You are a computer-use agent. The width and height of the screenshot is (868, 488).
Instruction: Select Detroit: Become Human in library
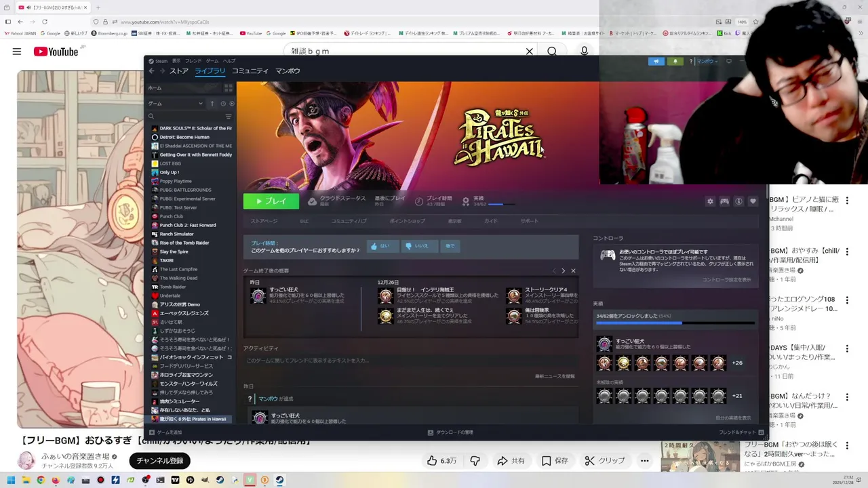point(184,137)
